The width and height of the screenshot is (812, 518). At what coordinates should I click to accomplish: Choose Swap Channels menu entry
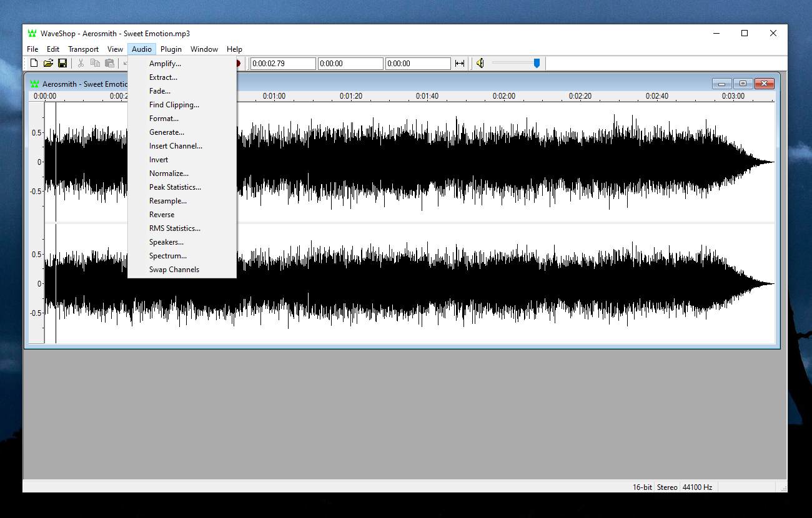pyautogui.click(x=182, y=270)
